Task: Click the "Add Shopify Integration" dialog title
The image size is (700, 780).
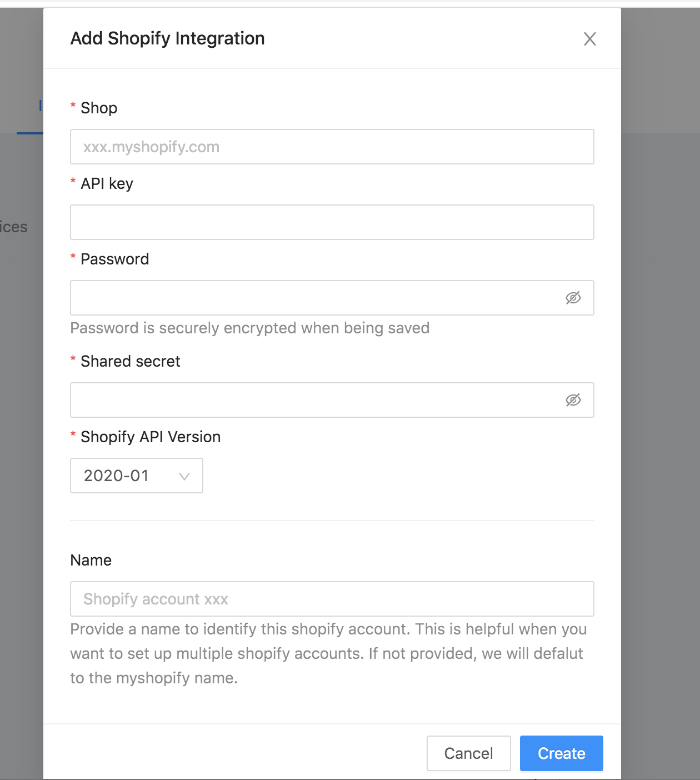Action: [168, 38]
